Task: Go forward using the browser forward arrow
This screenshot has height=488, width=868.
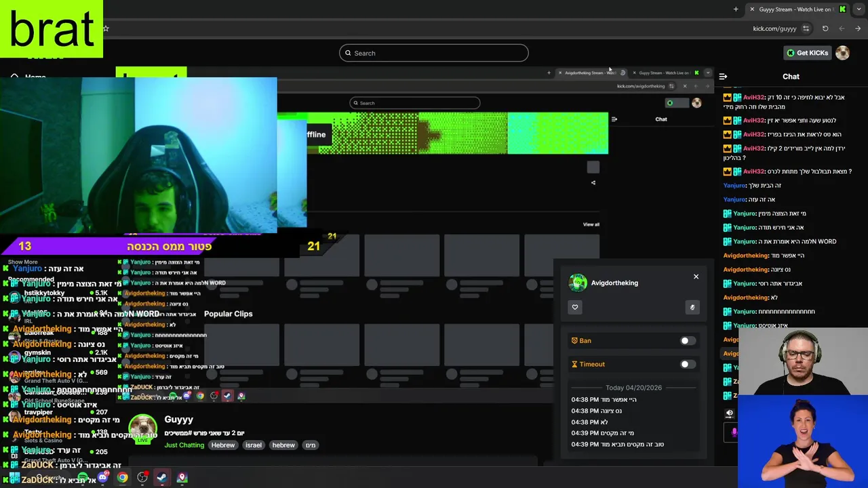Action: [858, 28]
